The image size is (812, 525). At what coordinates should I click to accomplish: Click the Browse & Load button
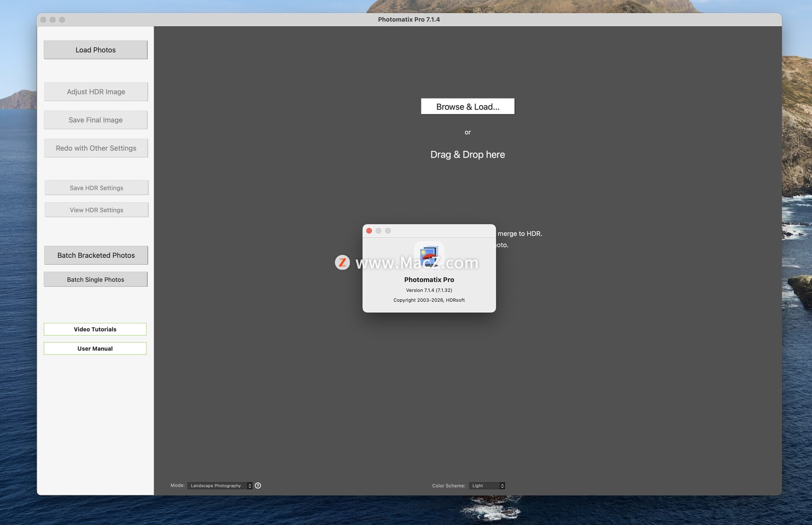(467, 107)
